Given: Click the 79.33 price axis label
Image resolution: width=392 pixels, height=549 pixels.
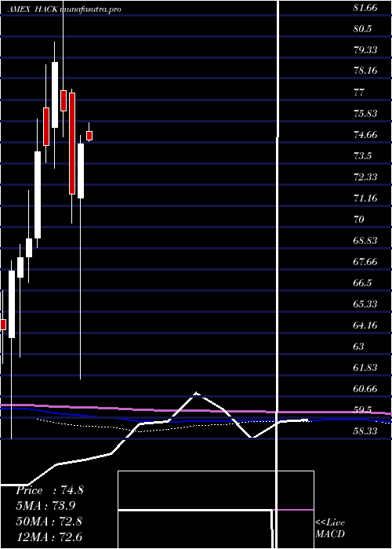Looking at the screenshot, I should point(365,49).
